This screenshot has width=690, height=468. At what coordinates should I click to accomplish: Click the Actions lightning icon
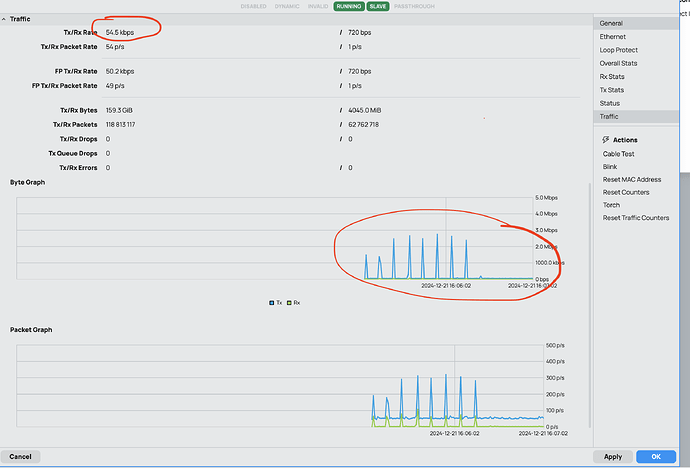pyautogui.click(x=604, y=140)
